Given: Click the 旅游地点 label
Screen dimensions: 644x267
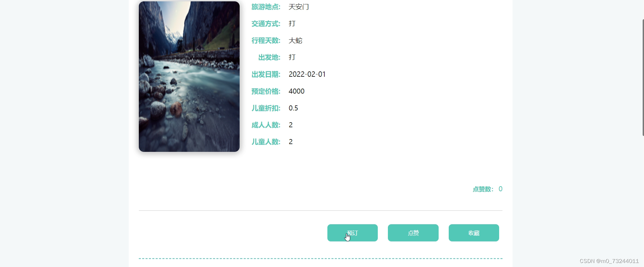Looking at the screenshot, I should [x=266, y=7].
